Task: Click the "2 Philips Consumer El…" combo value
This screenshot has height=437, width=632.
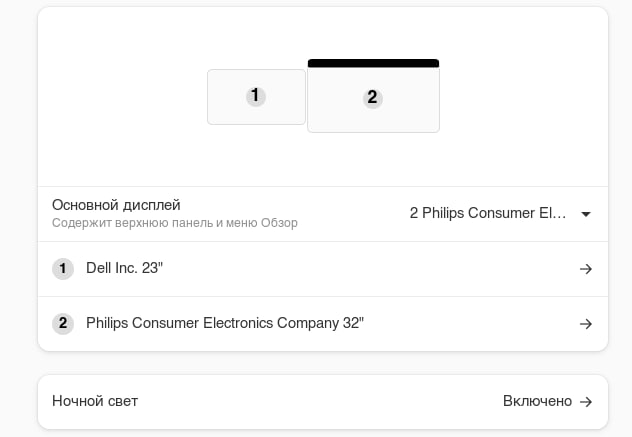Action: (x=488, y=213)
